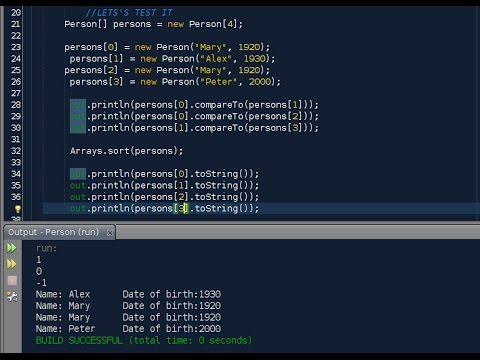Click compareTo(persons[2]) statement on line 29
Image resolution: width=480 pixels, height=360 pixels.
pyautogui.click(x=194, y=116)
